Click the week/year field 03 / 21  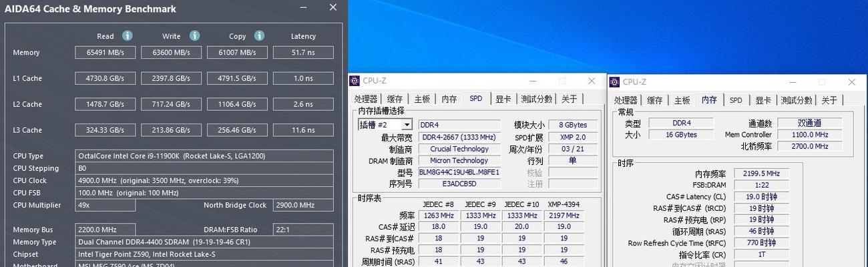point(573,149)
